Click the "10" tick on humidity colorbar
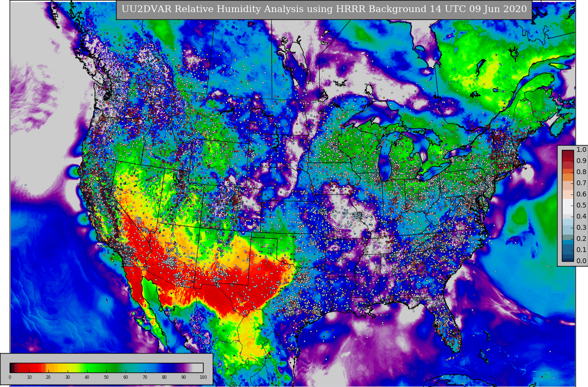The height and width of the screenshot is (387, 588). [x=29, y=377]
